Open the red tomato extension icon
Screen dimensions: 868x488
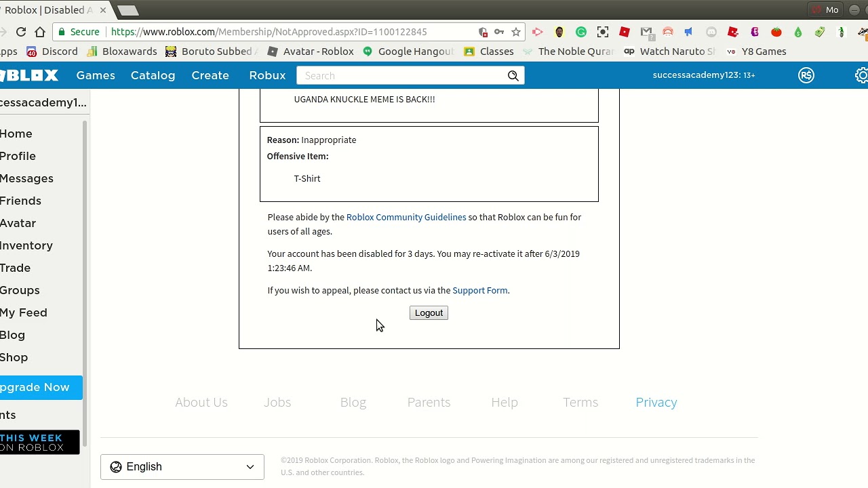[x=776, y=32]
